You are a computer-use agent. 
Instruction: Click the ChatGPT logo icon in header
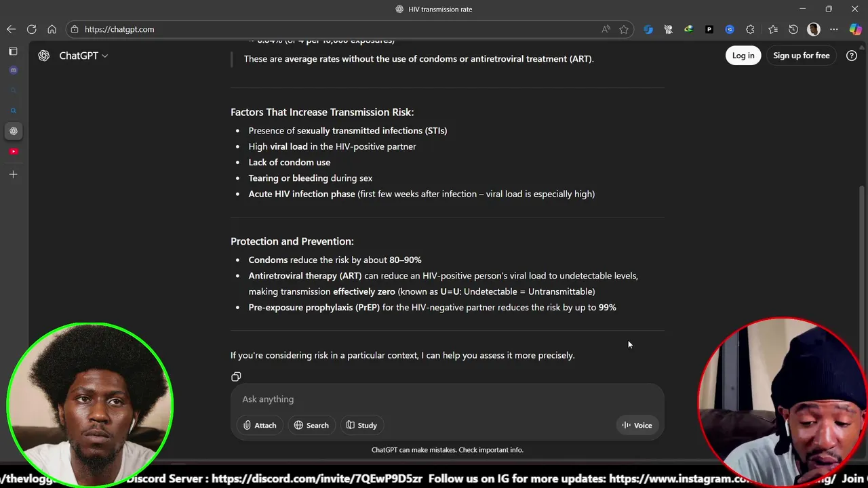pyautogui.click(x=44, y=56)
